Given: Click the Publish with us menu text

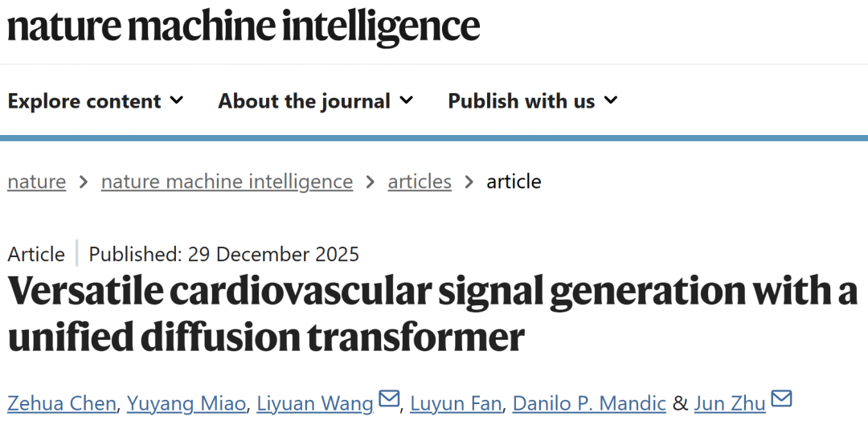Looking at the screenshot, I should (x=521, y=101).
